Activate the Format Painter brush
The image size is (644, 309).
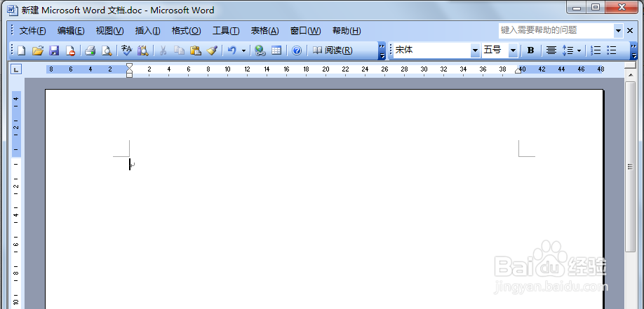pos(212,50)
